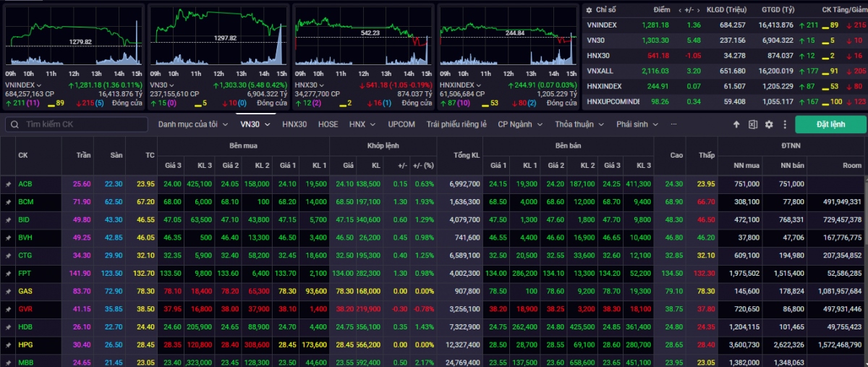This screenshot has width=868, height=367.
Task: Sort by the Tổng KL column header
Action: [467, 155]
